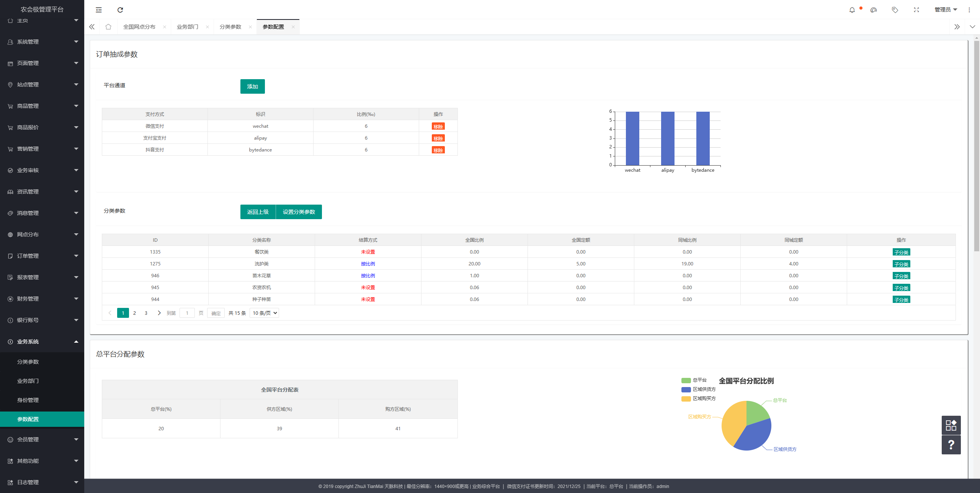
Task: Toggle 区域供货方 legend swatch
Action: coord(686,390)
